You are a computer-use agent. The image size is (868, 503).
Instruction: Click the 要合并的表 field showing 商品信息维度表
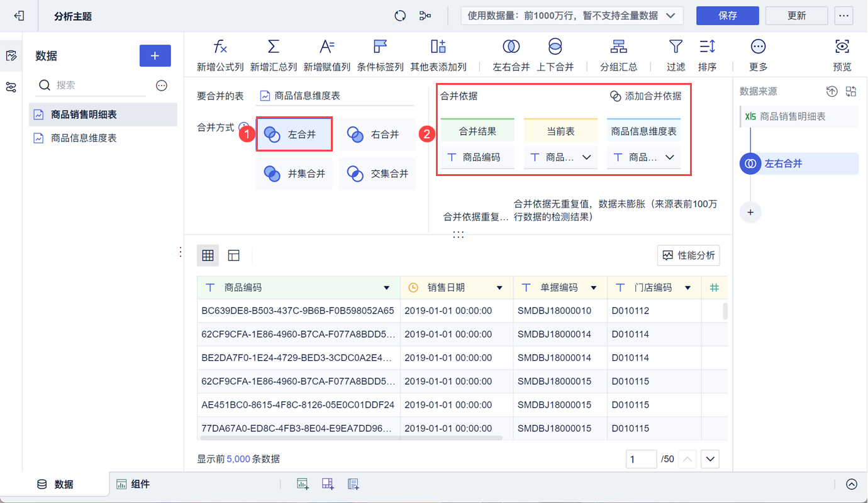[337, 96]
